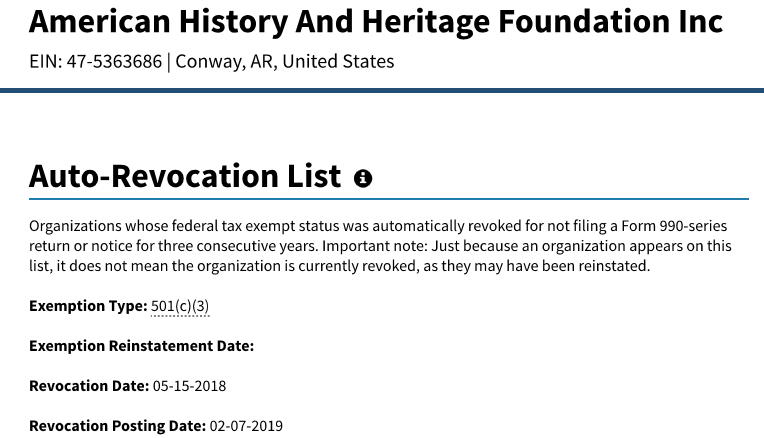
Task: Click the Auto-Revocation List heading
Action: (185, 176)
